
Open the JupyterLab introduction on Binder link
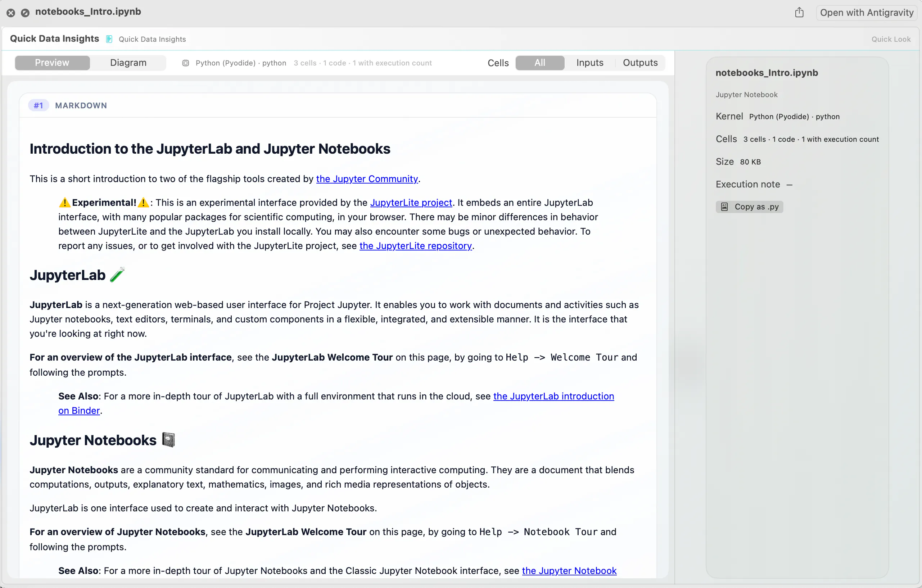[x=553, y=396]
